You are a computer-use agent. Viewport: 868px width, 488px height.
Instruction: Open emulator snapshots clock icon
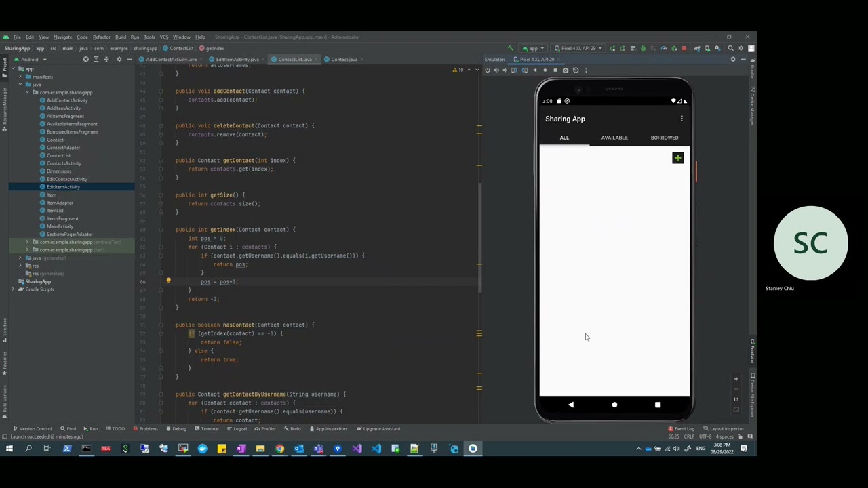coord(576,70)
